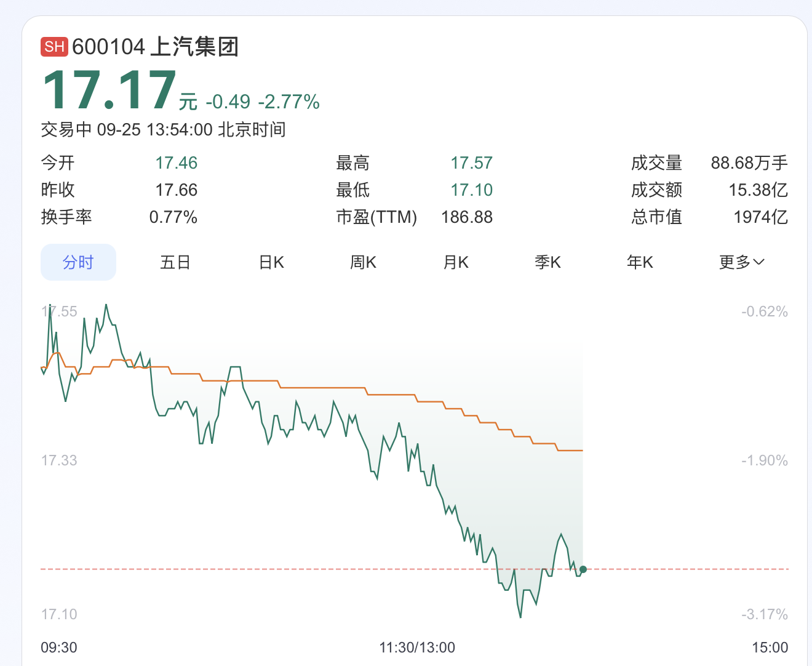Screen dimensions: 812x666
Task: Select the 分时 intraday chart tab
Action: (78, 262)
